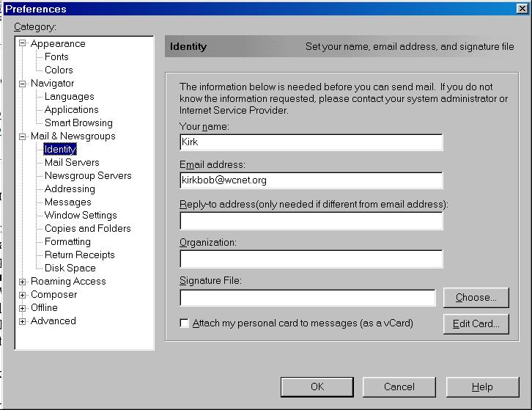
Task: Expand the Offline category
Action: (23, 308)
